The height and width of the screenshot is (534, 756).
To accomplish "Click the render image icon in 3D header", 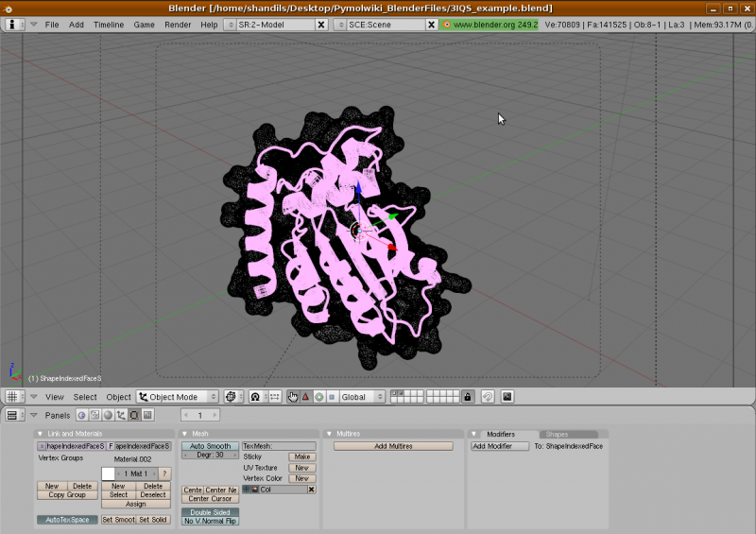I will click(x=507, y=397).
